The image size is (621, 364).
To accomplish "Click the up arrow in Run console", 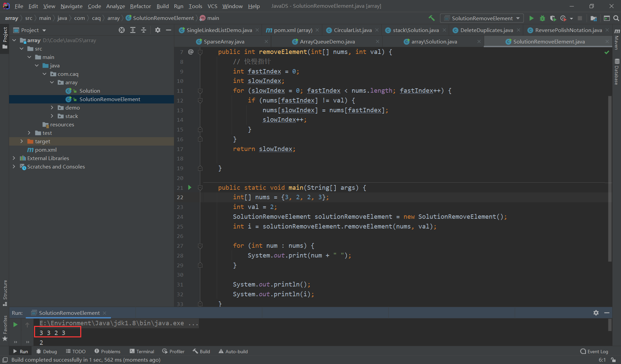I will pyautogui.click(x=27, y=325).
